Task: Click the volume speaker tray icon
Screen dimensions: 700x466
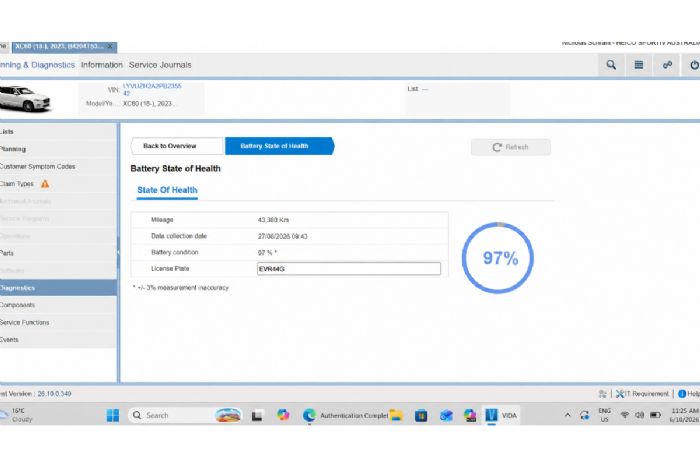Action: pos(639,415)
